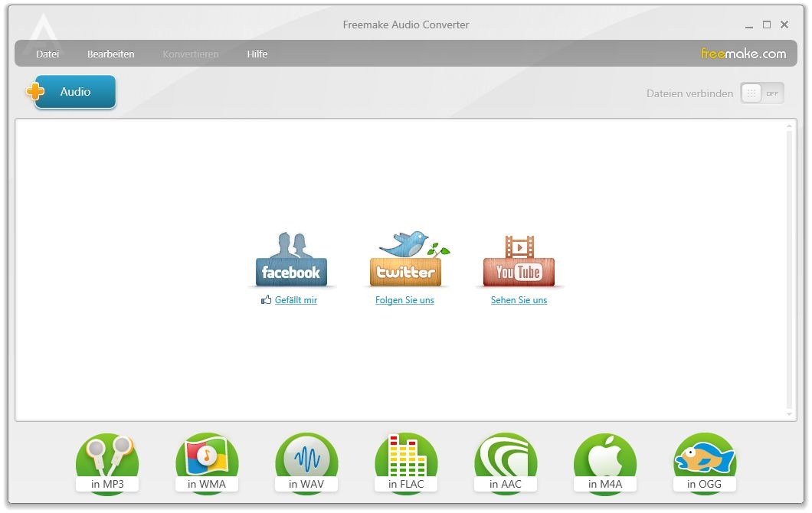
Task: Click the in OGG fish icon
Action: (704, 464)
